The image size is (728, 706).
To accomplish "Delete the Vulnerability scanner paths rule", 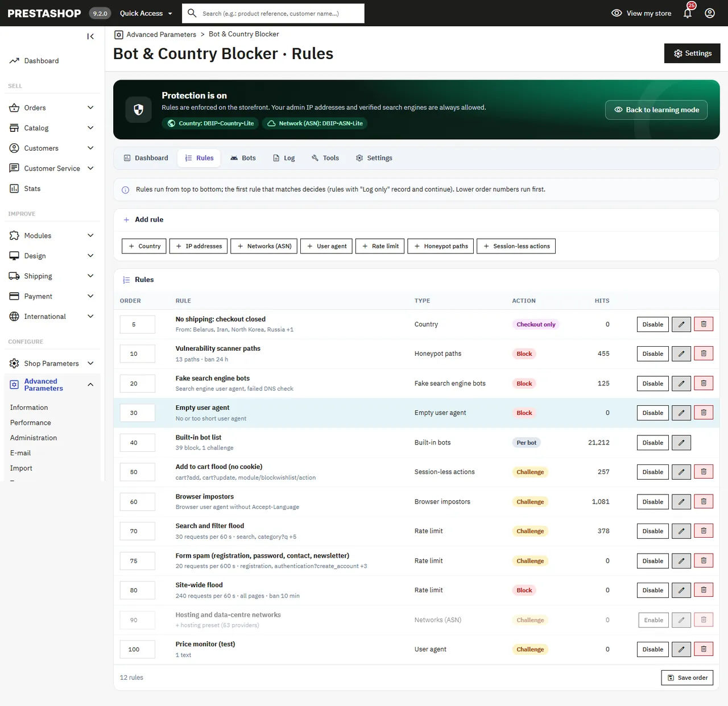I will (x=704, y=354).
